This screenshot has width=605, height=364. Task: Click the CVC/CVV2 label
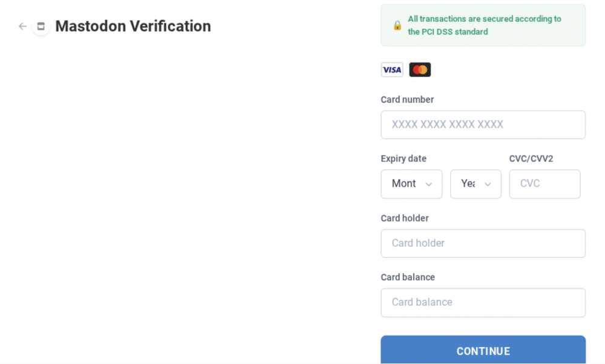point(531,158)
